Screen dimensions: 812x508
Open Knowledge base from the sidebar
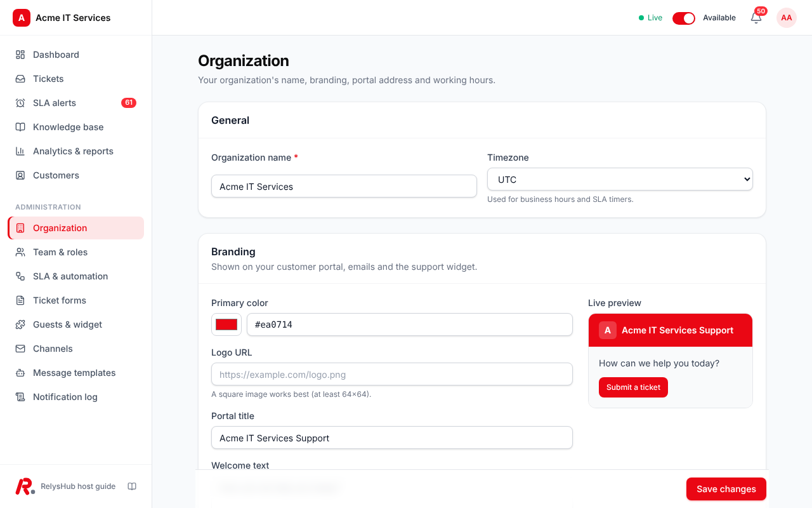[76, 127]
